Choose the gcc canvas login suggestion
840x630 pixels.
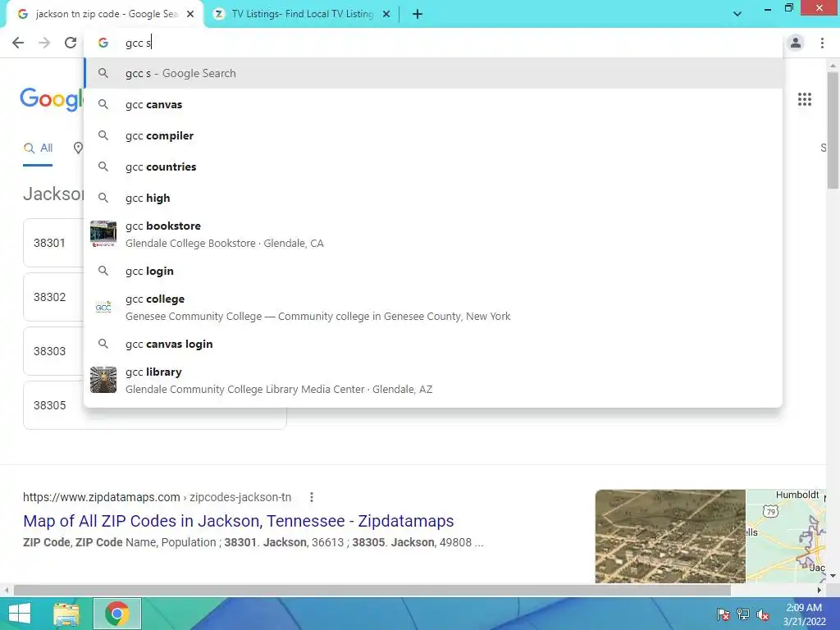click(x=433, y=344)
